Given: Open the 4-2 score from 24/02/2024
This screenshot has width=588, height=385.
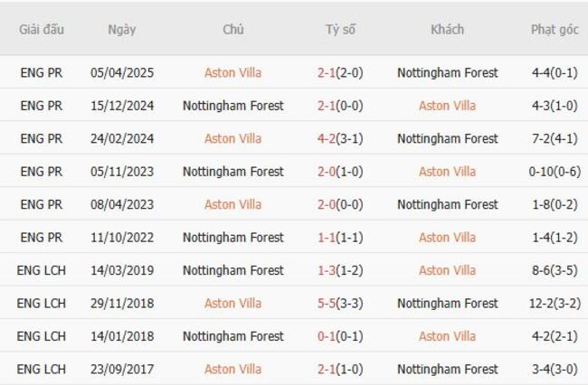Looking at the screenshot, I should click(x=327, y=138).
